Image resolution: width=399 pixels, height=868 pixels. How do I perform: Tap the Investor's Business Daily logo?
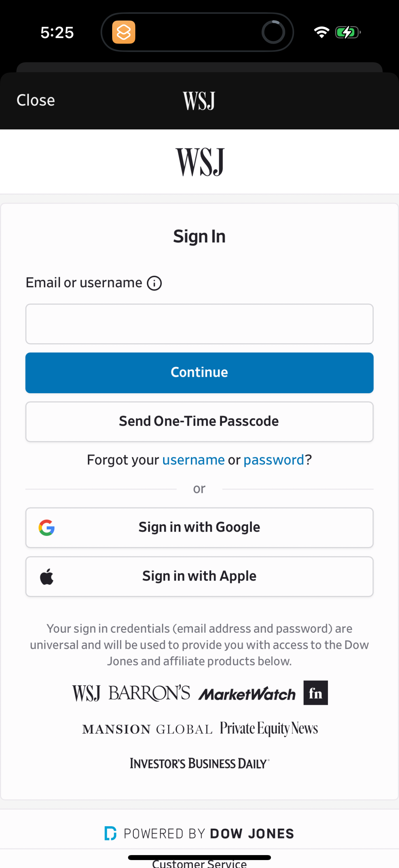[x=199, y=763]
